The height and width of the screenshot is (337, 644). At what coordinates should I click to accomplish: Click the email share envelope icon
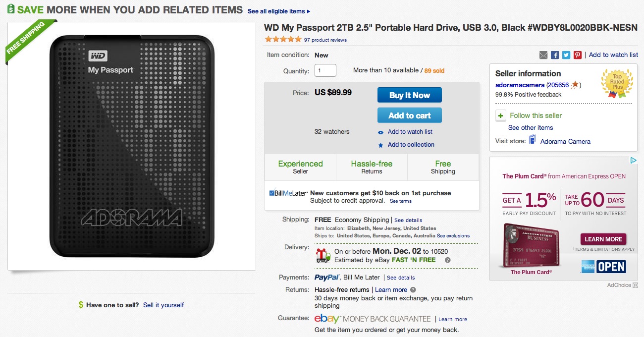[543, 55]
